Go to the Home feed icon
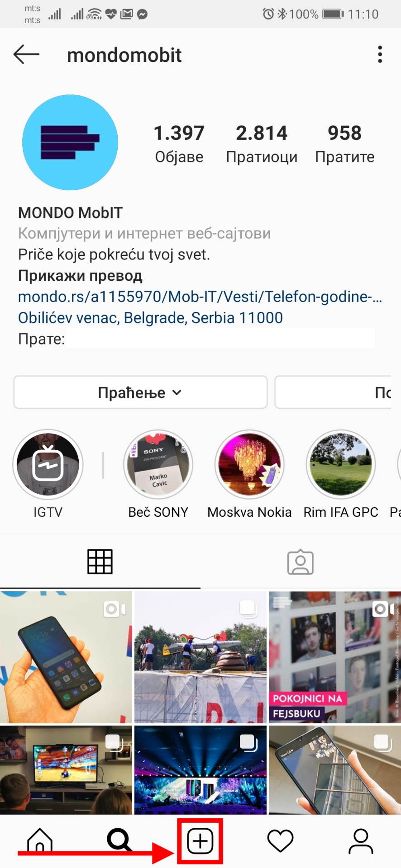 tap(40, 841)
